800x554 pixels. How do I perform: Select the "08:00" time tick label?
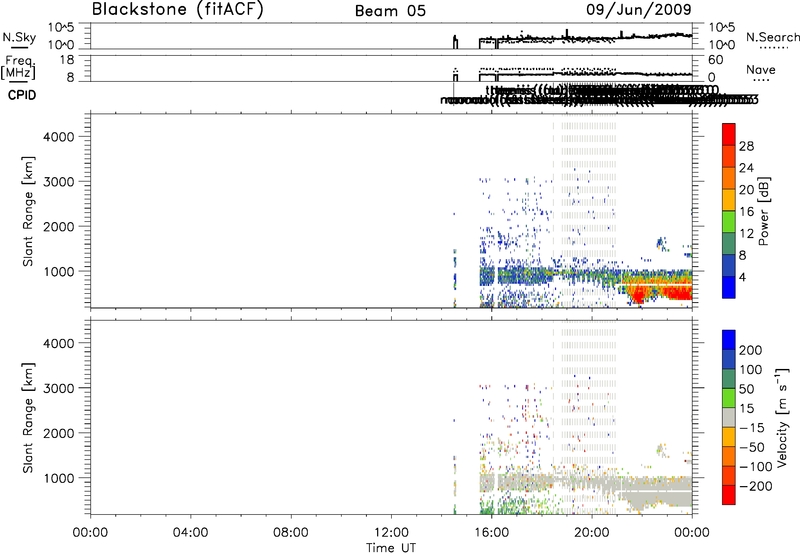point(291,533)
